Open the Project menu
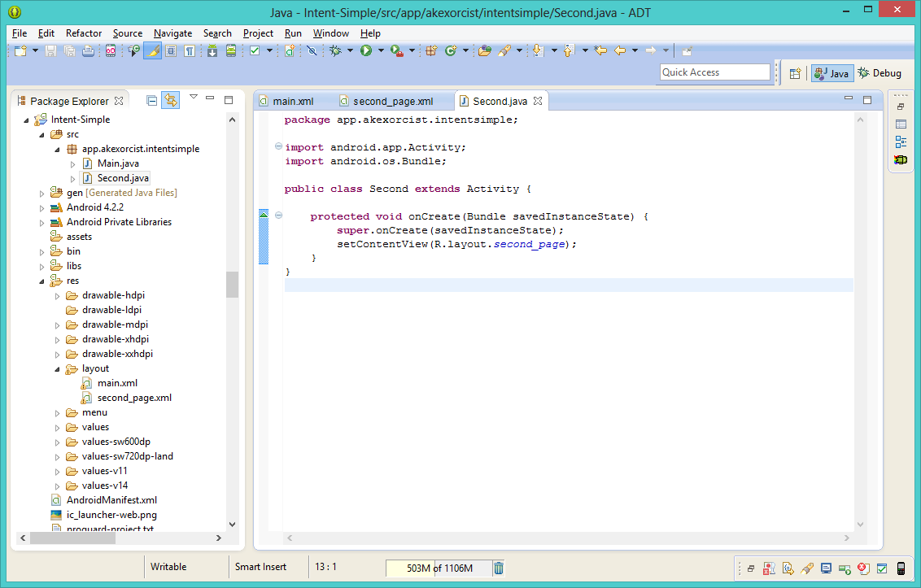The image size is (921, 588). [258, 33]
